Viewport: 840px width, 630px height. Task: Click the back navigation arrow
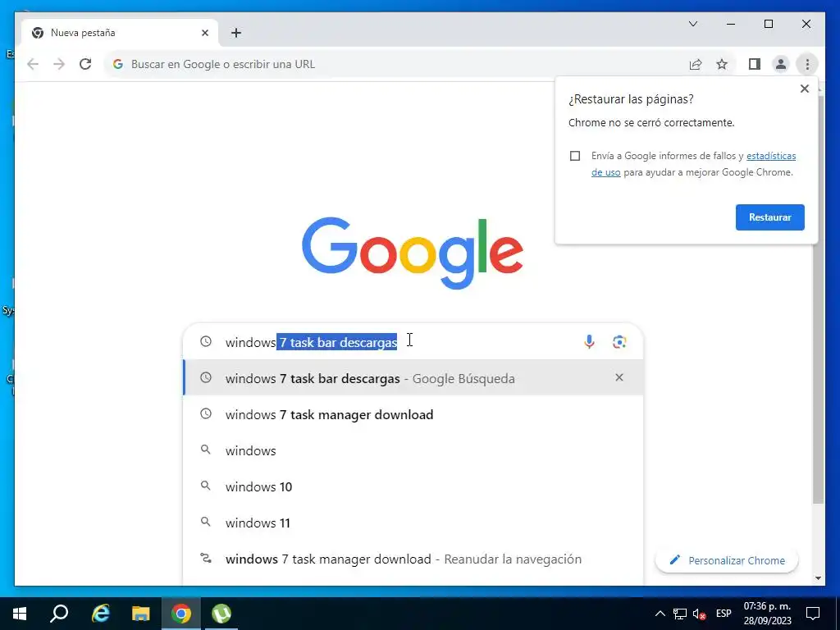(33, 64)
